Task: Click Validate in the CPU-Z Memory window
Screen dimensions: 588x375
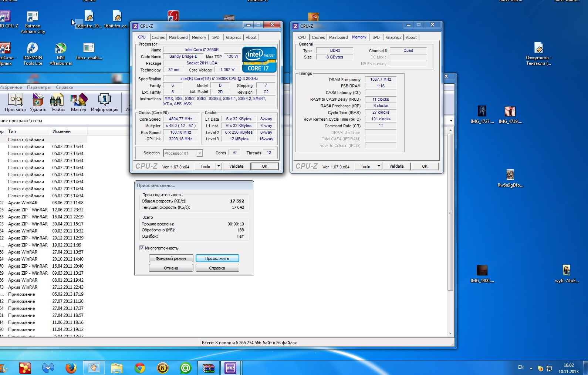Action: 396,166
